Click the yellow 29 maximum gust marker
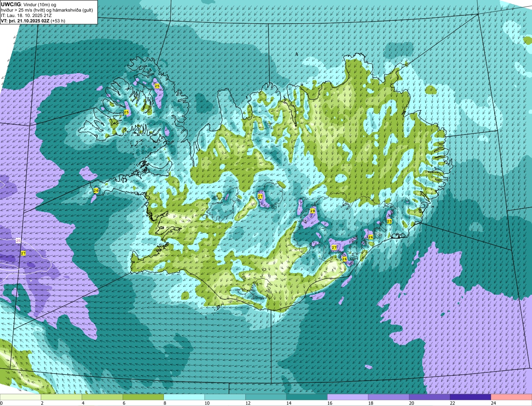This screenshot has width=532, height=406. click(x=313, y=211)
